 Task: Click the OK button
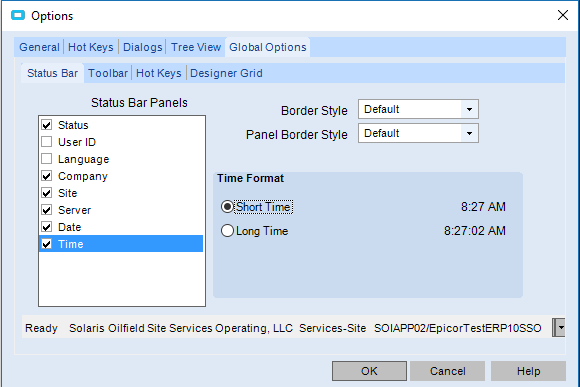coord(369,371)
